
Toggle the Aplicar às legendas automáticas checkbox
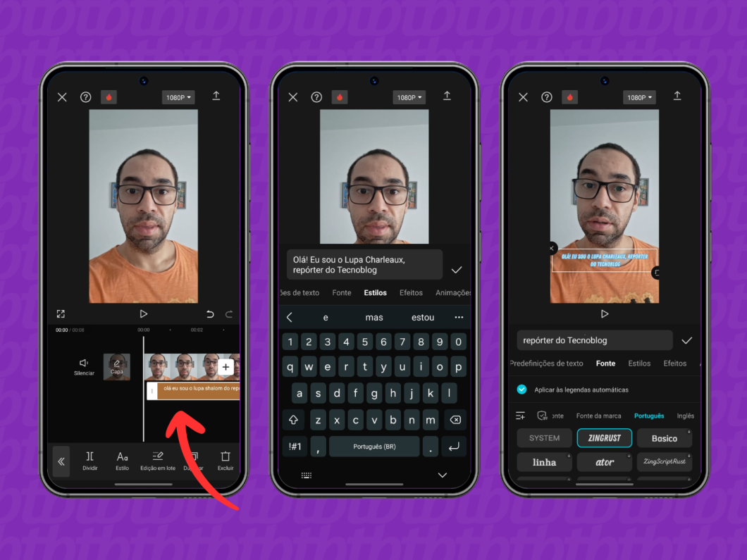coord(522,389)
